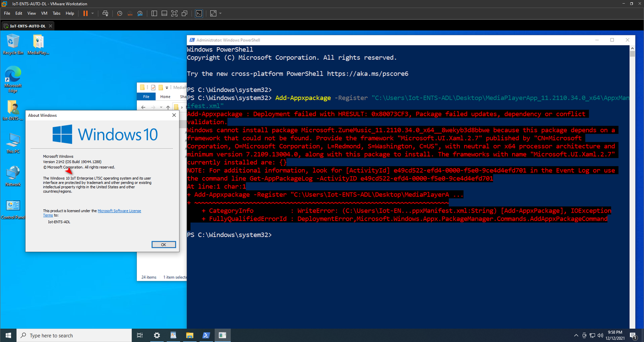The image size is (644, 342).
Task: Show hidden system tray icons
Action: click(x=576, y=335)
